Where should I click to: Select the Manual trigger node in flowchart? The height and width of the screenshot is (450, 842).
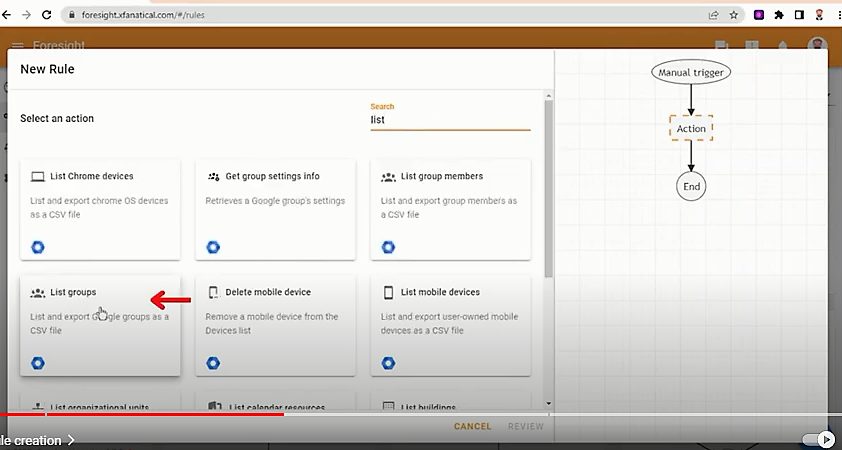click(x=691, y=72)
